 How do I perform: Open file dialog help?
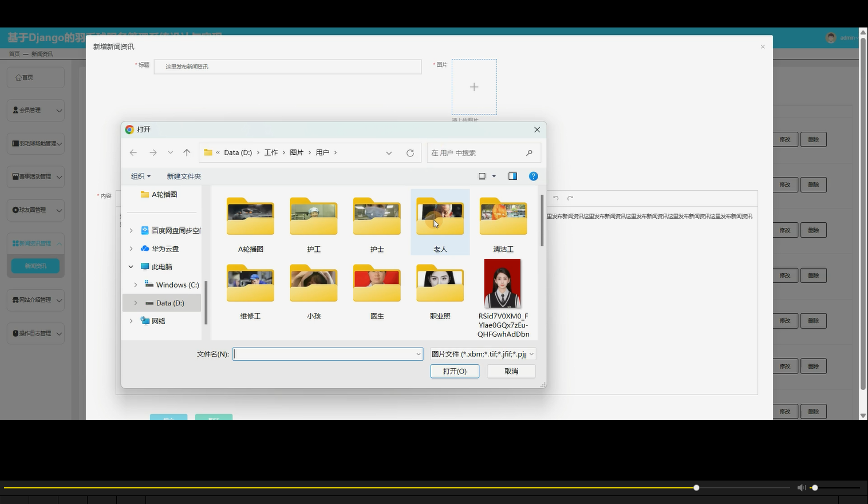[534, 176]
